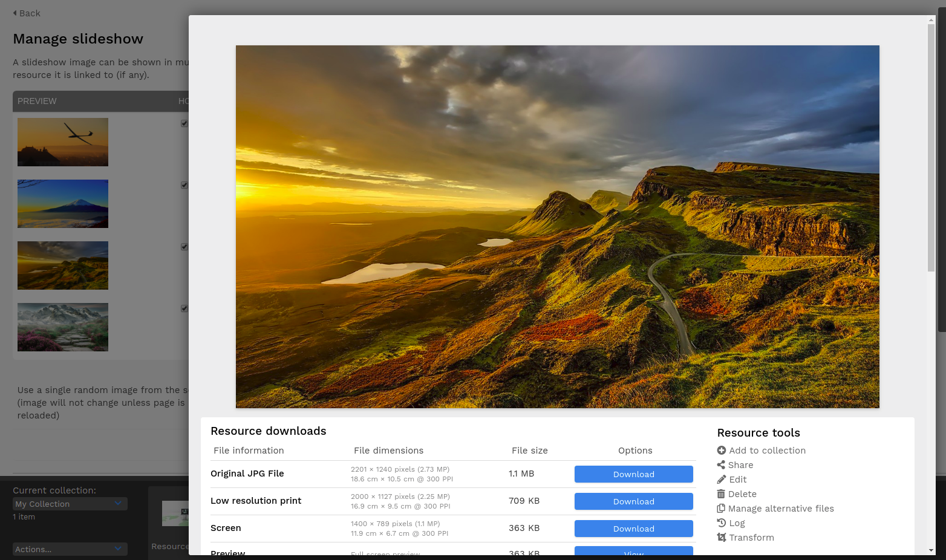Click the Back arrow icon
The width and height of the screenshot is (946, 560).
click(15, 13)
